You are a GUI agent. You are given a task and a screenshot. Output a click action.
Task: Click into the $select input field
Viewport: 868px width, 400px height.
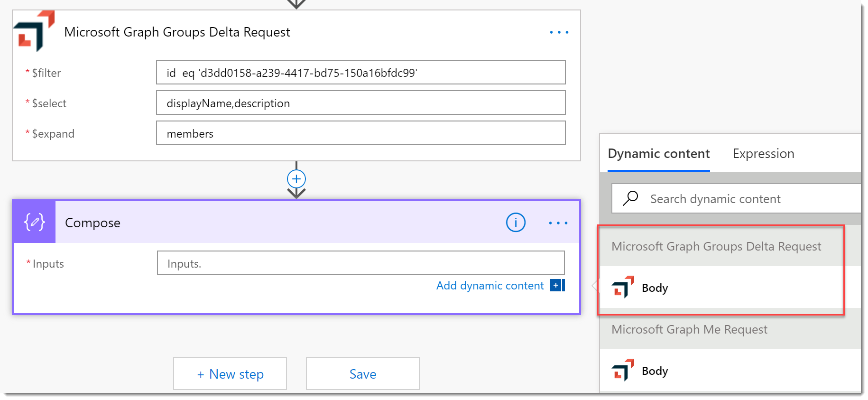tap(361, 103)
